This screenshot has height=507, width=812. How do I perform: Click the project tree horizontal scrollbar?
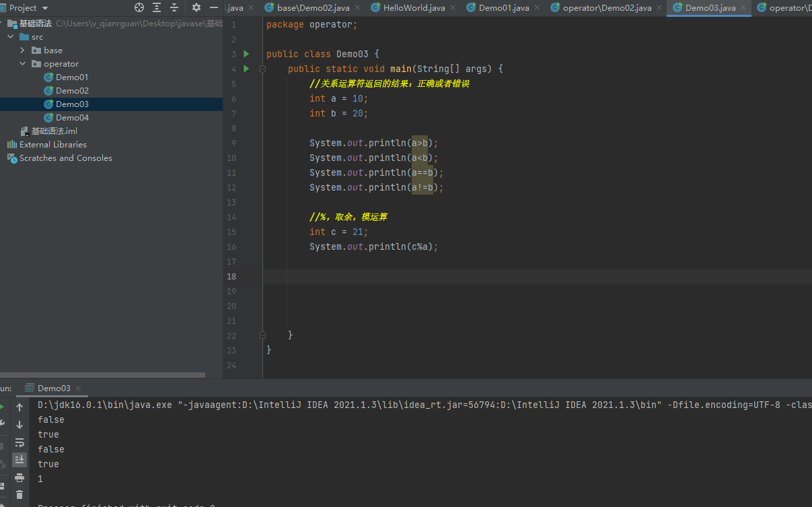point(102,375)
